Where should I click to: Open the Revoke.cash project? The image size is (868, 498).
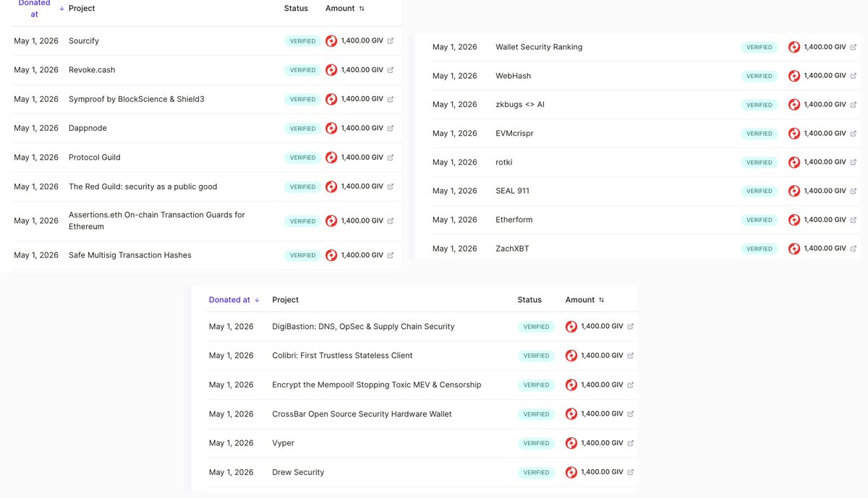point(92,70)
